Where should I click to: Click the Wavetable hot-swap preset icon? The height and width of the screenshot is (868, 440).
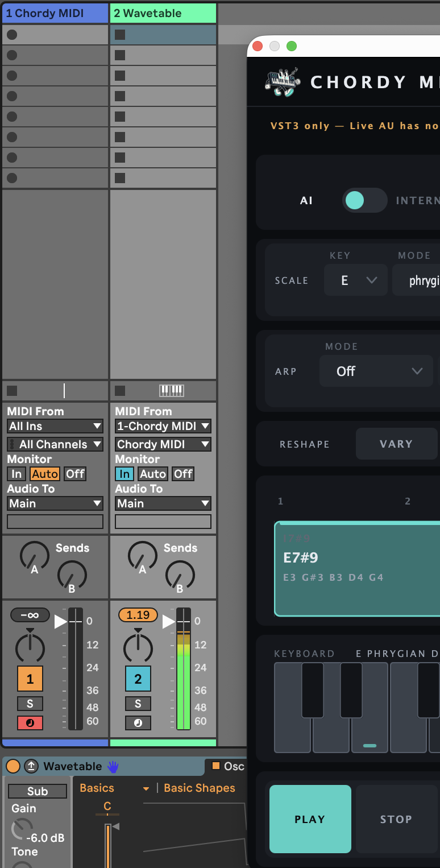31,766
